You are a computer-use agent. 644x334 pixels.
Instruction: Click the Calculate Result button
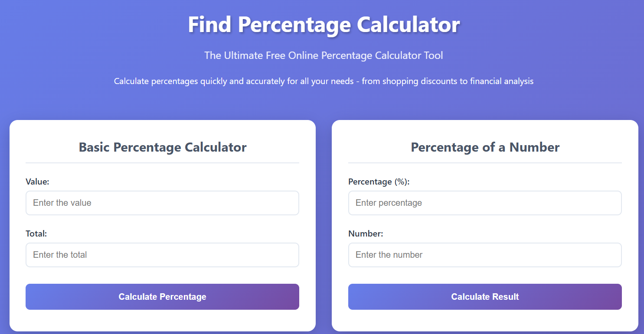485,297
